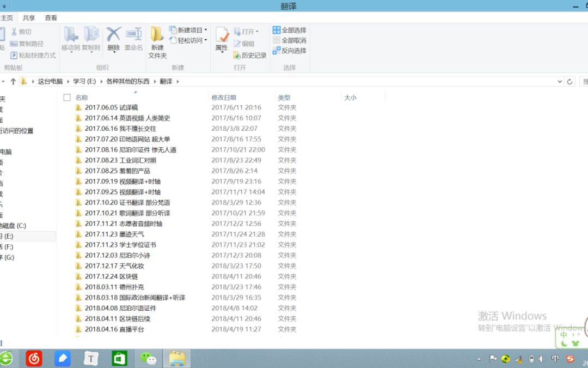Select folder 2017.06.14 英语视频 人类简史

pos(127,118)
